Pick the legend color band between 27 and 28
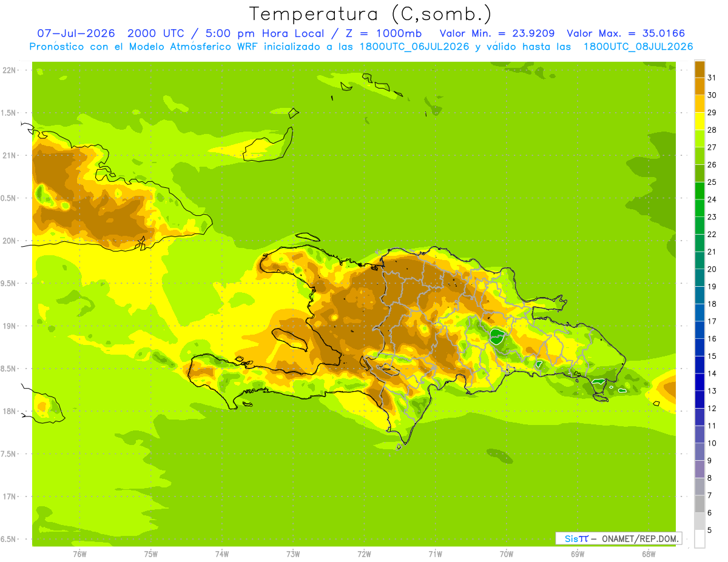The height and width of the screenshot is (562, 728). [699, 138]
